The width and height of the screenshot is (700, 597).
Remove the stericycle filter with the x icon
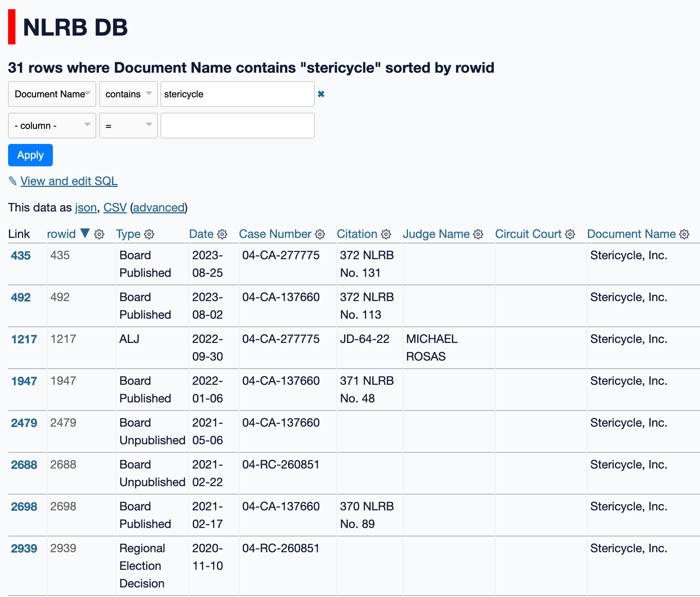pos(321,94)
